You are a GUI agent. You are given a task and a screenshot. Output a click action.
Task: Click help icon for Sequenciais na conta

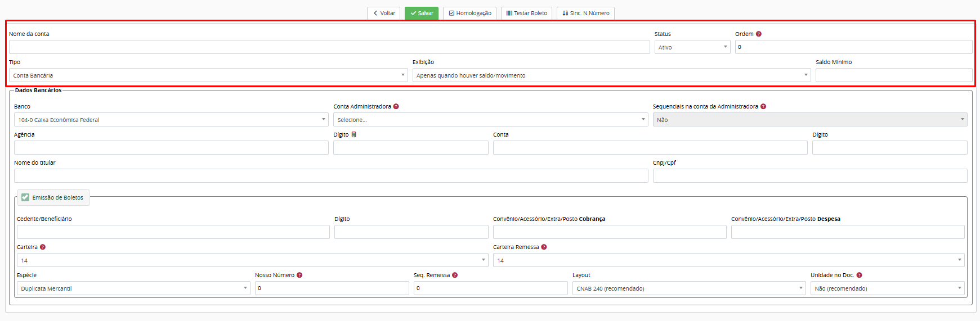pos(763,106)
